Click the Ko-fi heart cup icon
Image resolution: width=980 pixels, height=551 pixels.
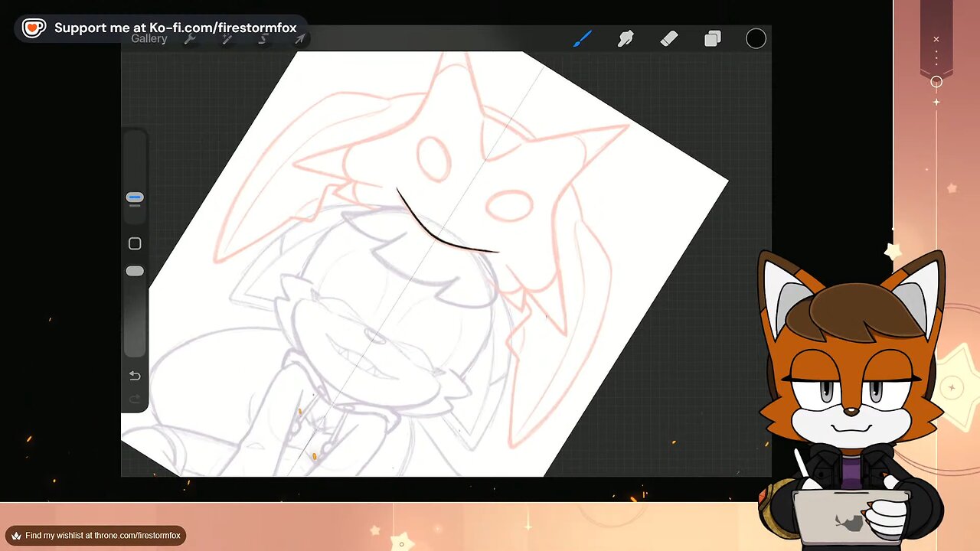click(34, 28)
